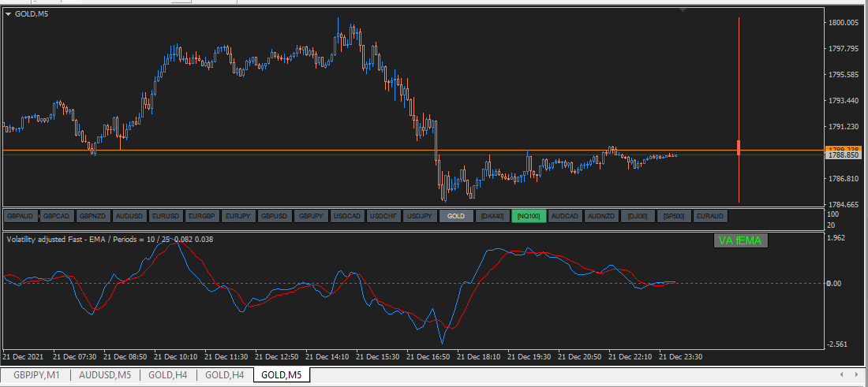Viewport: 868px width, 387px height.
Task: Select the GOLD,M5 chart tab
Action: click(281, 375)
